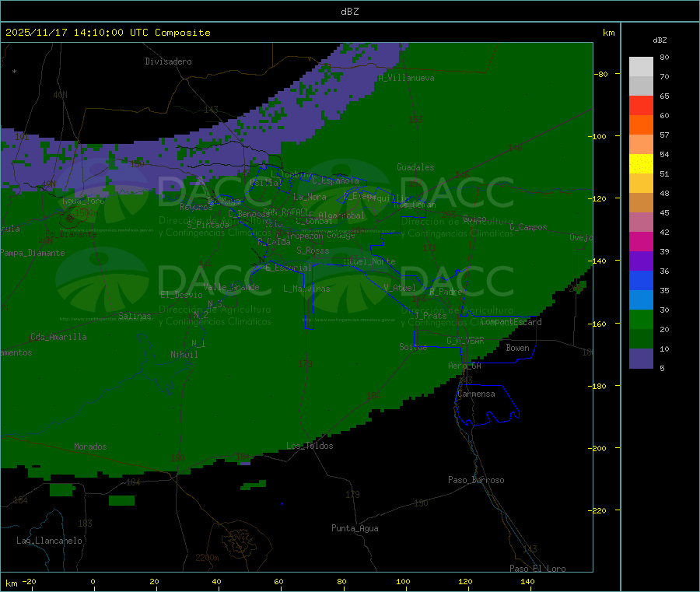Select the 36 dBZ blue legend swatch
The width and height of the screenshot is (700, 592).
tap(641, 280)
